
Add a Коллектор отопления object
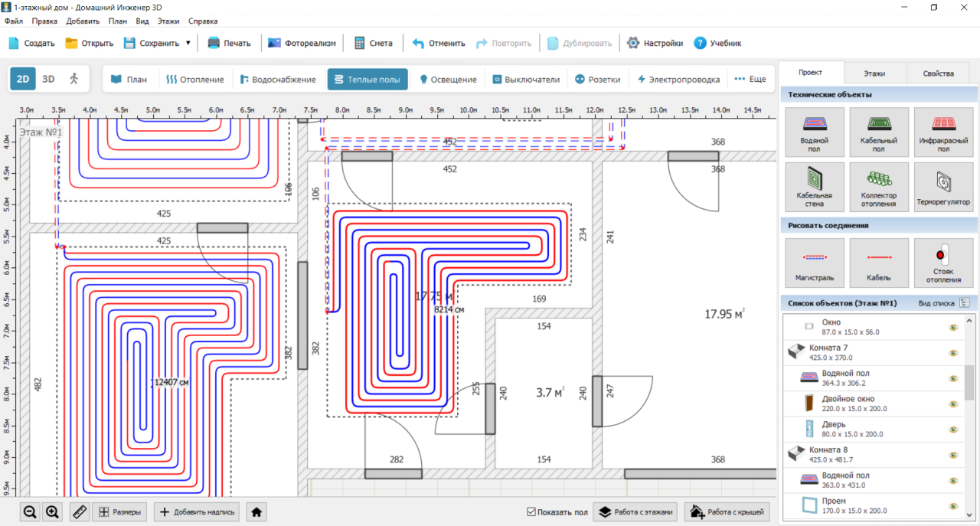pos(879,188)
